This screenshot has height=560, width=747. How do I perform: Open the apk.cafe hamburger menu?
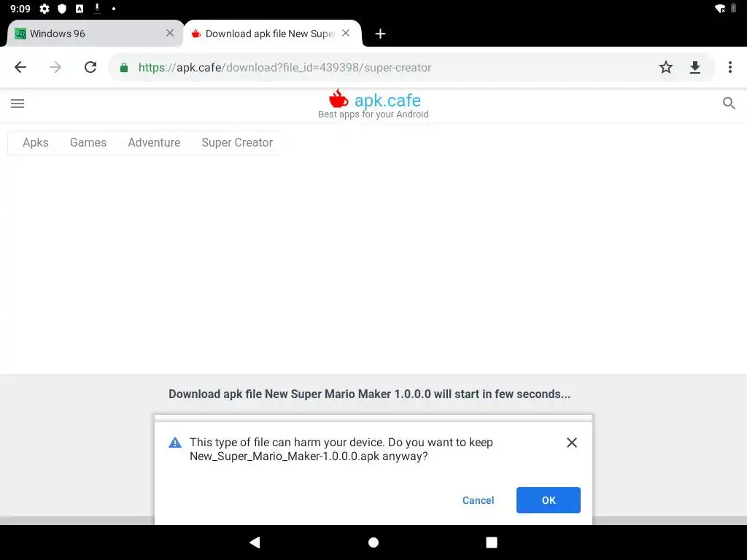18,104
